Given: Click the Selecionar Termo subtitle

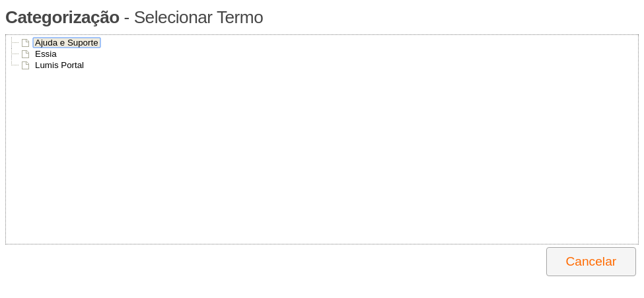Looking at the screenshot, I should click(198, 18).
